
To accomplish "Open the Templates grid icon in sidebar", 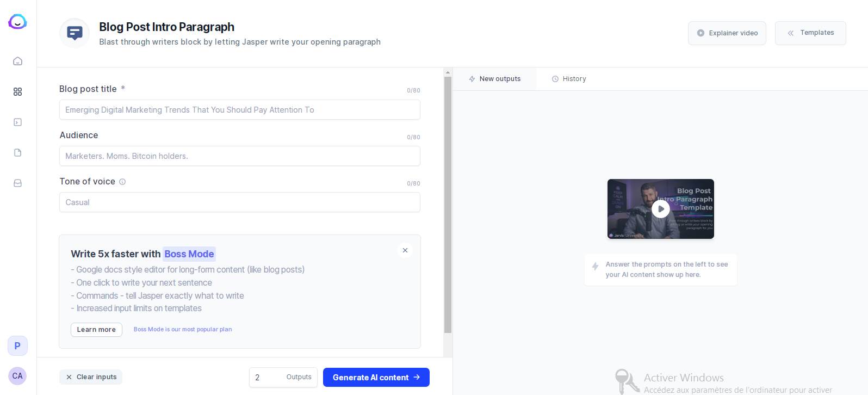I will pyautogui.click(x=17, y=91).
